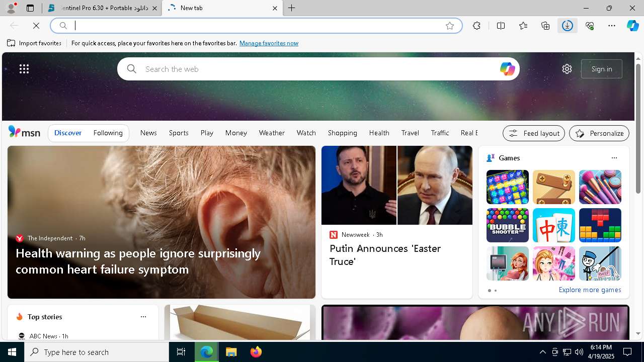Stop loading the page
644x362 pixels.
point(36,26)
